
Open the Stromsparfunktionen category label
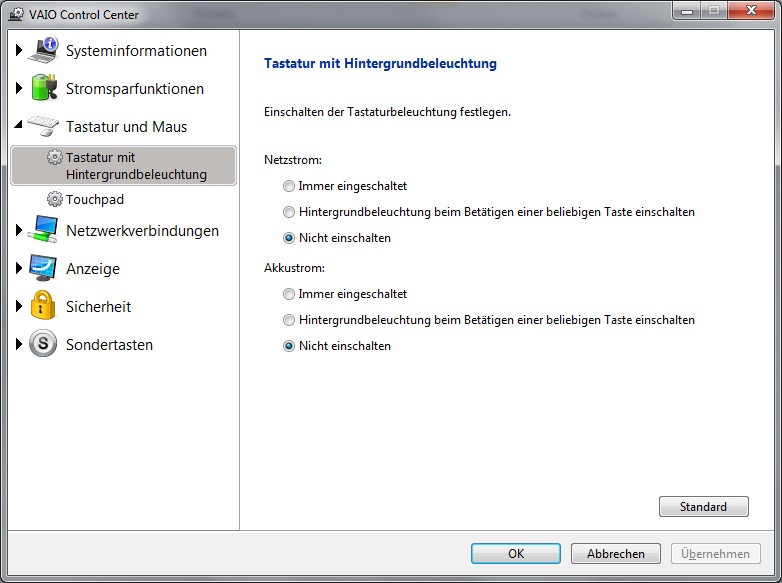coord(135,89)
